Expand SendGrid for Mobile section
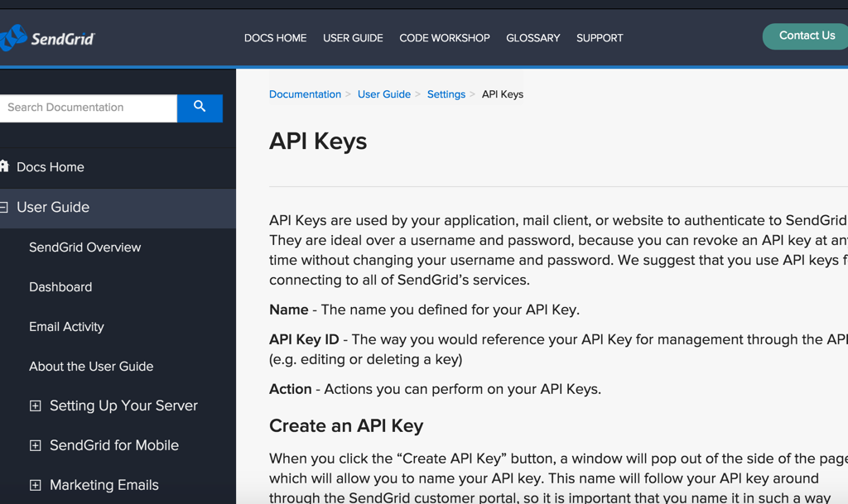 [35, 446]
